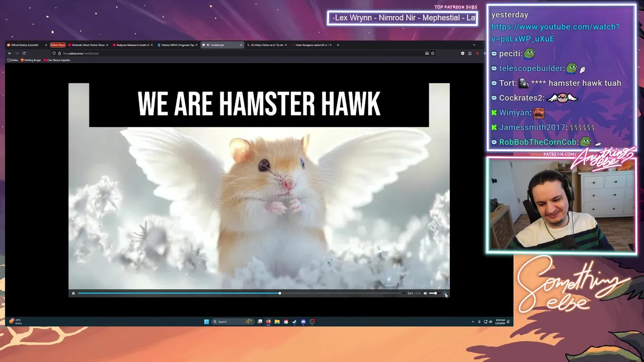Click username Wimyan in chat
Image resolution: width=644 pixels, height=362 pixels.
pyautogui.click(x=515, y=113)
